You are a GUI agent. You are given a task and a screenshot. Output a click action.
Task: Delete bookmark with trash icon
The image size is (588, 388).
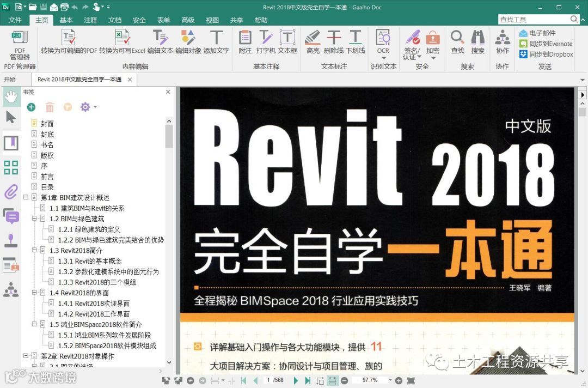click(50, 107)
